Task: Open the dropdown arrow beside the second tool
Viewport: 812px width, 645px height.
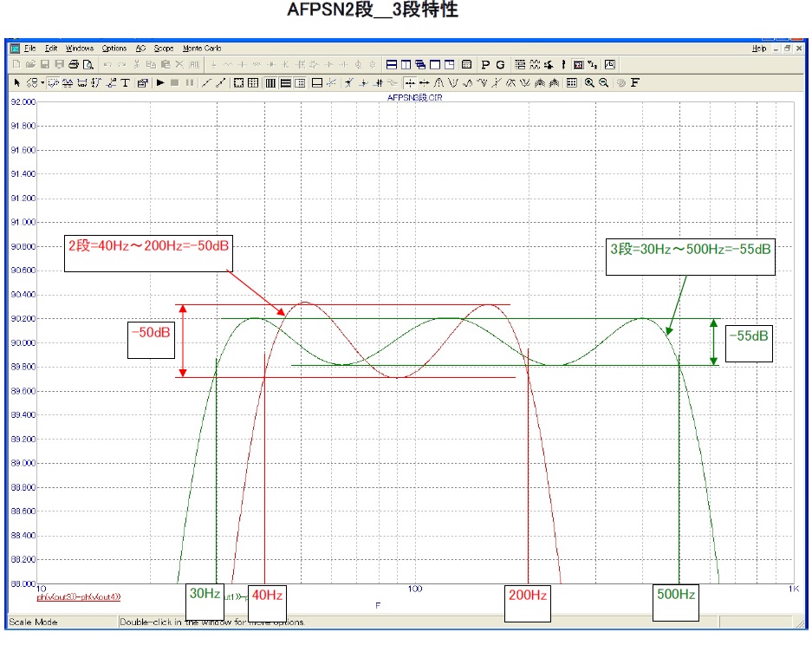Action: 42,83
